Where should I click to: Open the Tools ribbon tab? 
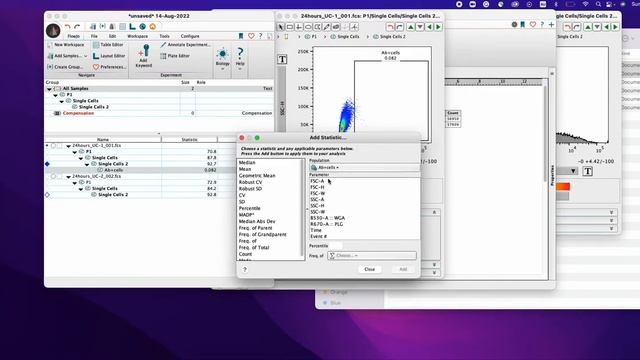pyautogui.click(x=164, y=36)
